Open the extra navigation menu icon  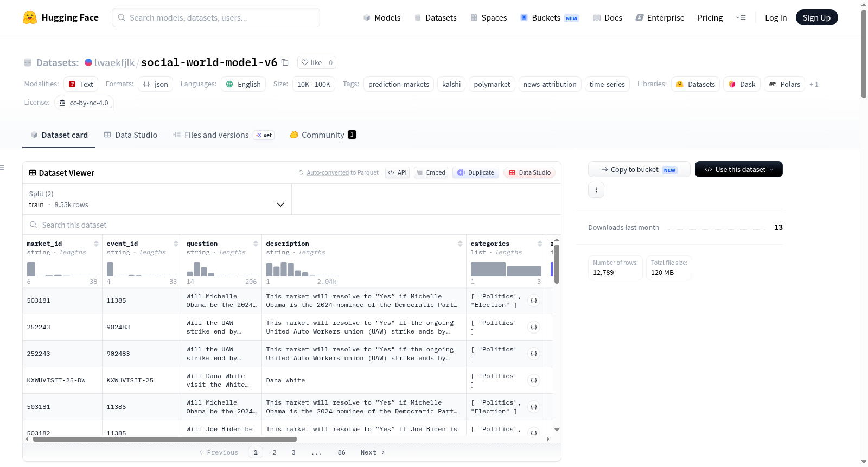[x=741, y=17]
